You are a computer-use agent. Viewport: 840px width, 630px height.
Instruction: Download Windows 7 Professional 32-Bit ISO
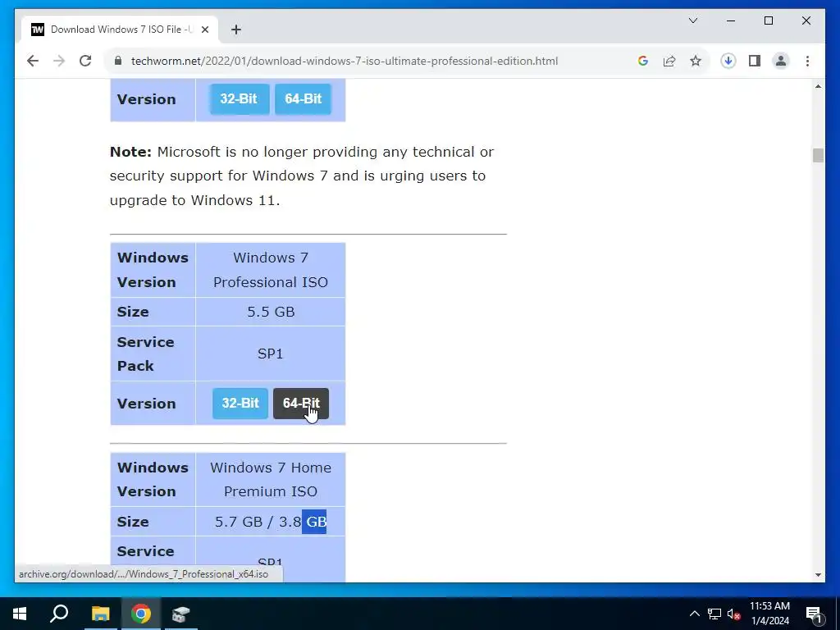click(x=240, y=404)
